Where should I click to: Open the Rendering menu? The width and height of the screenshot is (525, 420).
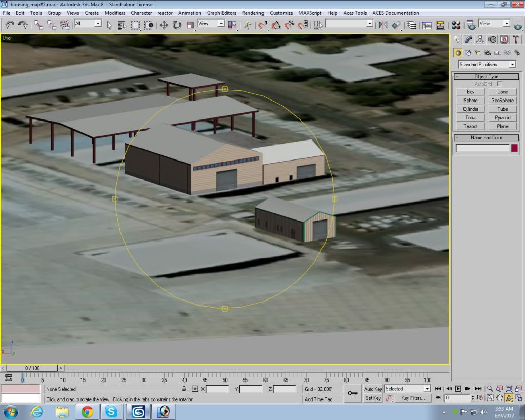tap(253, 13)
